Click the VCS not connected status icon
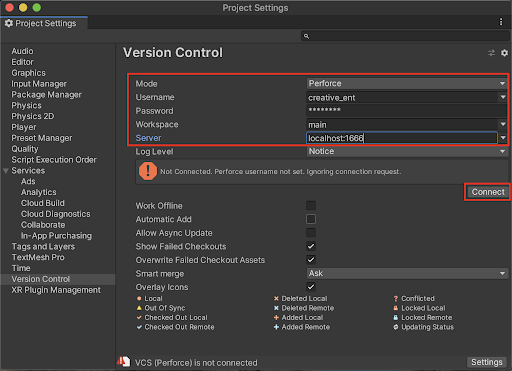512x371 pixels. point(124,362)
